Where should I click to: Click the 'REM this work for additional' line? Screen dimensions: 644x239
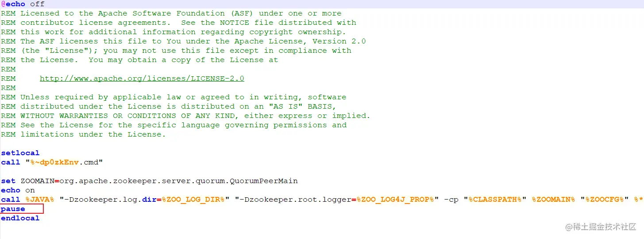tap(174, 32)
